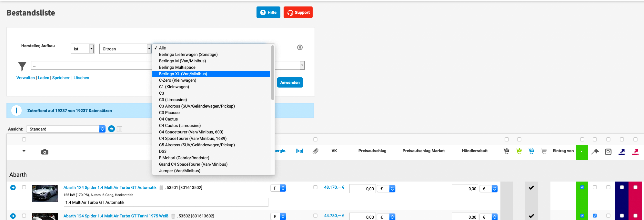Tick checkbox for Abarth 124 Spider Automatik row

coord(24,187)
